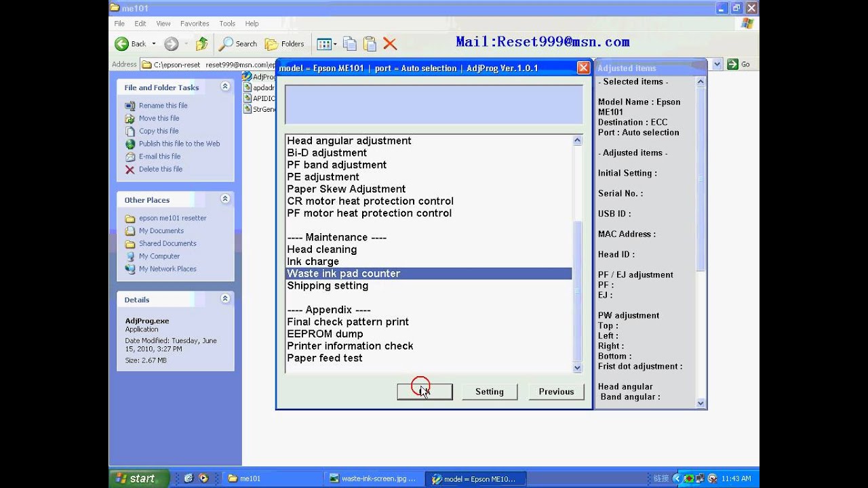The height and width of the screenshot is (488, 868).
Task: Click E-mail this file task
Action: 159,157
